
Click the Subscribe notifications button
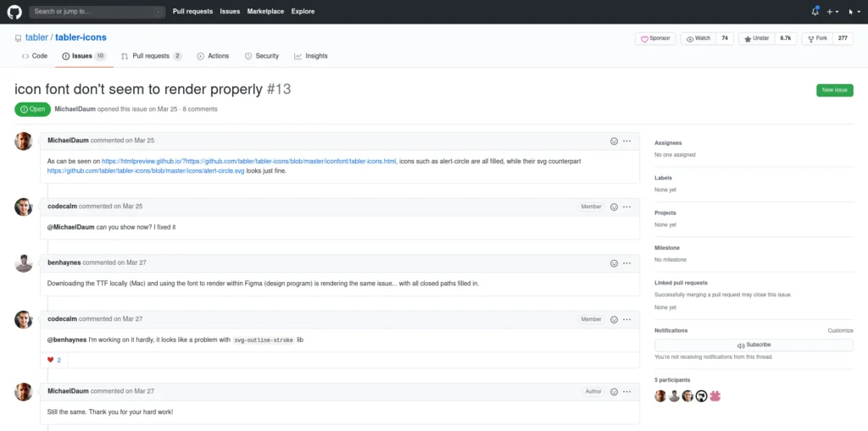click(754, 345)
